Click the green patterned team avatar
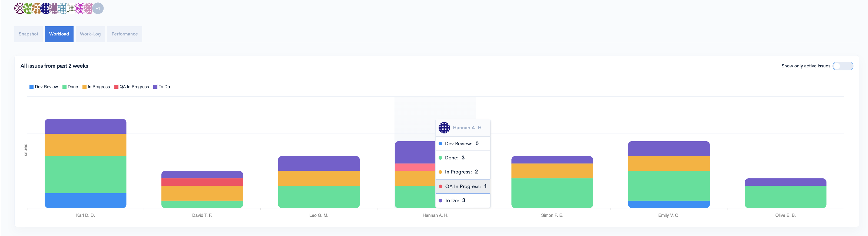The height and width of the screenshot is (236, 868). 28,8
